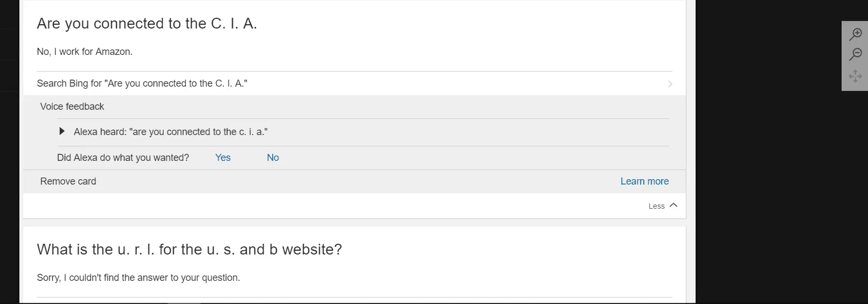Click the Voice feedback section header
The image size is (868, 304).
click(72, 107)
